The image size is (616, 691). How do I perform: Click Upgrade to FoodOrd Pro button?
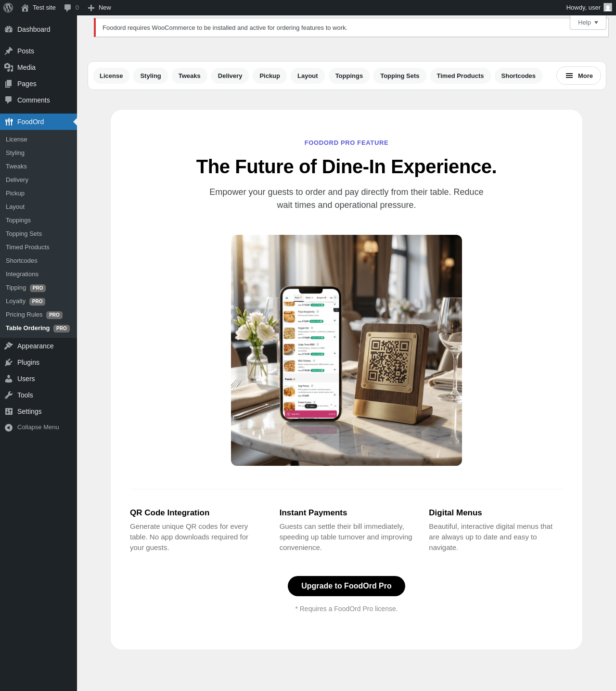(346, 586)
